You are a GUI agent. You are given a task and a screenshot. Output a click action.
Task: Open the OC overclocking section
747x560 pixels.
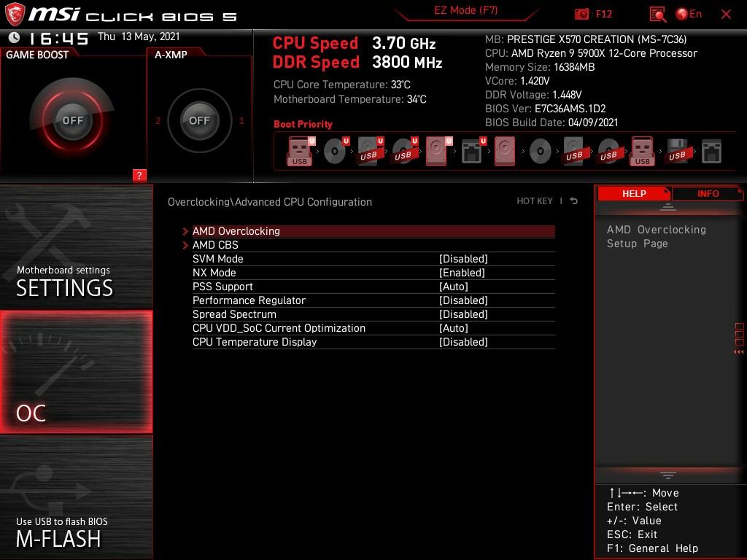click(x=76, y=372)
